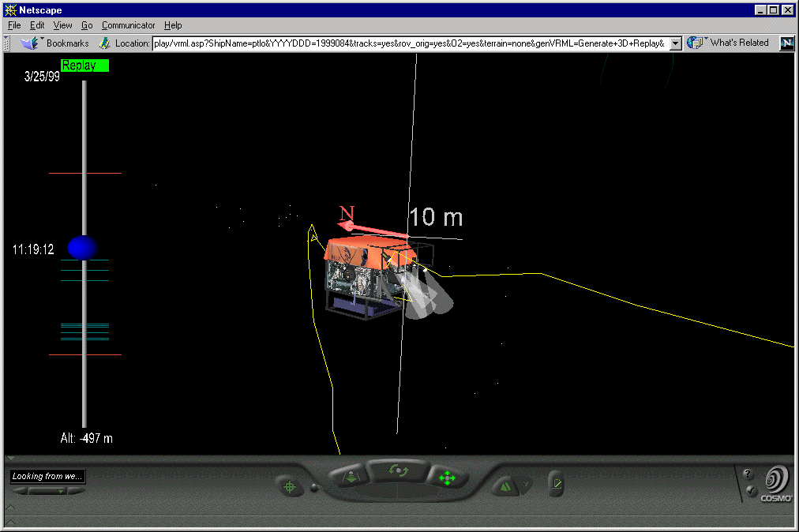The width and height of the screenshot is (799, 532).
Task: Go to the next viewpoint arrow
Action: click(x=77, y=491)
